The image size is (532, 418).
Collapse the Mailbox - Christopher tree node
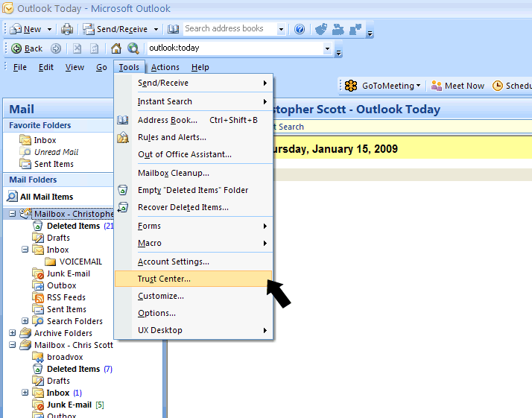click(12, 214)
